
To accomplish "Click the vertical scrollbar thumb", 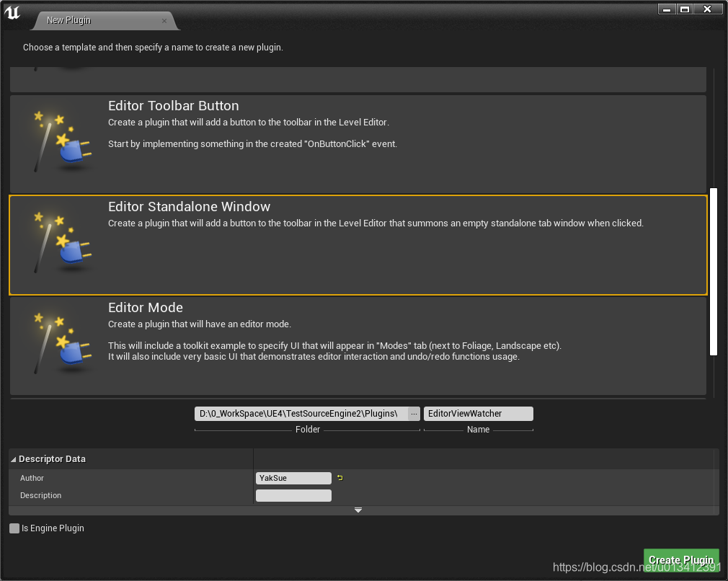I will (714, 270).
